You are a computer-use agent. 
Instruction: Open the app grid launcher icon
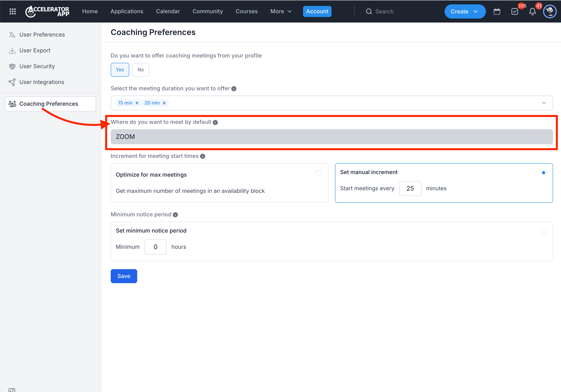pyautogui.click(x=12, y=11)
